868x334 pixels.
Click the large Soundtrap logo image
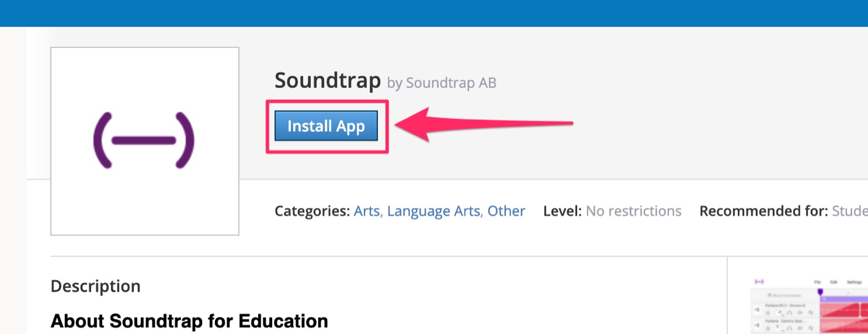[145, 141]
